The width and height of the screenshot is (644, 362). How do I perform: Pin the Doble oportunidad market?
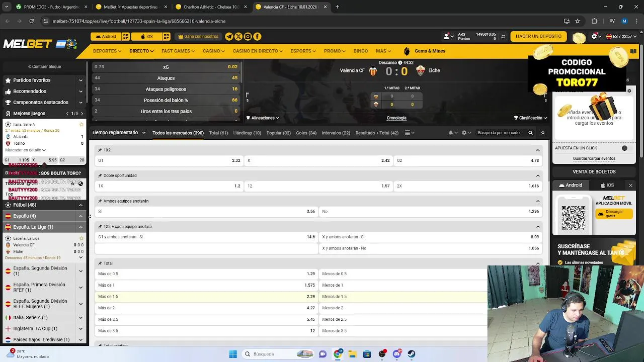[x=100, y=175]
